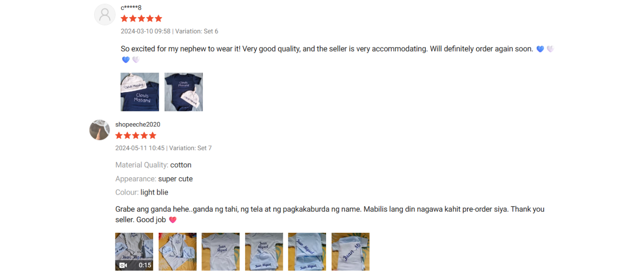644x276 pixels.
Task: View the last Juan Miguel blanket photo
Action: [351, 252]
